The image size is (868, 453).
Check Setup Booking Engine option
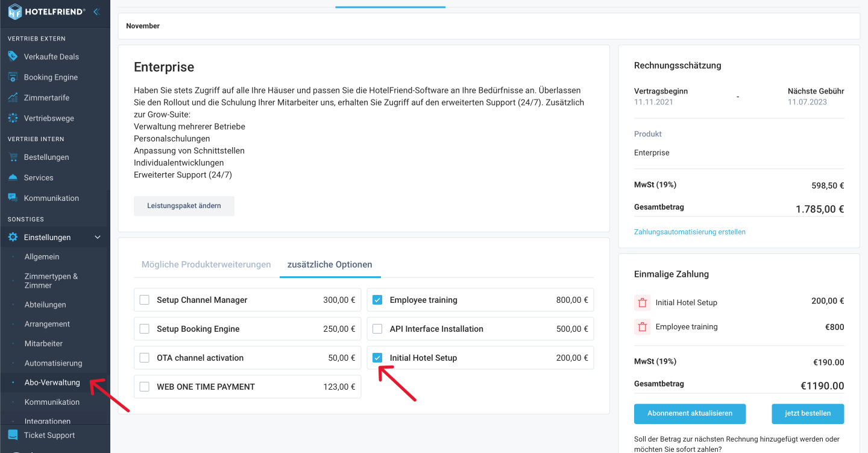point(144,329)
